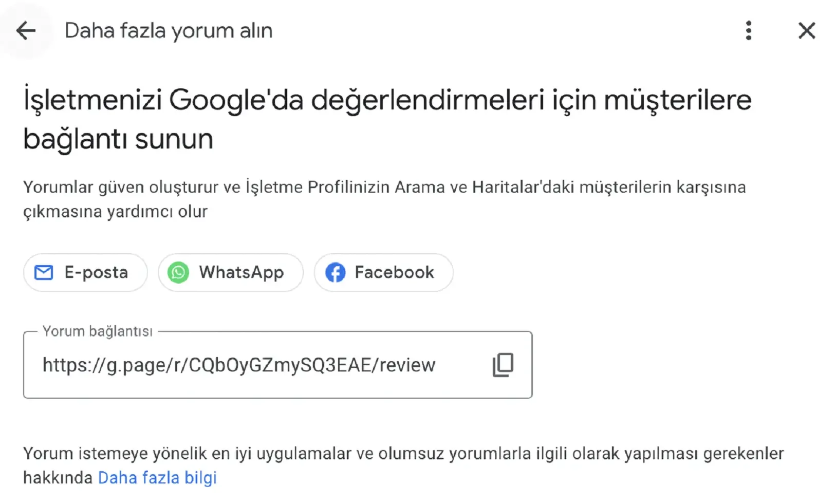
Task: Click the blue Facebook logo icon
Action: [335, 272]
